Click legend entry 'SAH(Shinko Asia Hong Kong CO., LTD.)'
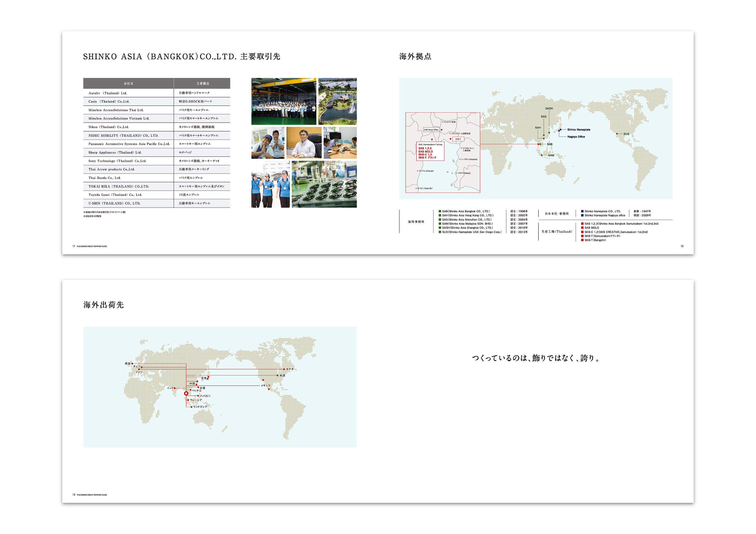The height and width of the screenshot is (534, 756). tap(466, 215)
